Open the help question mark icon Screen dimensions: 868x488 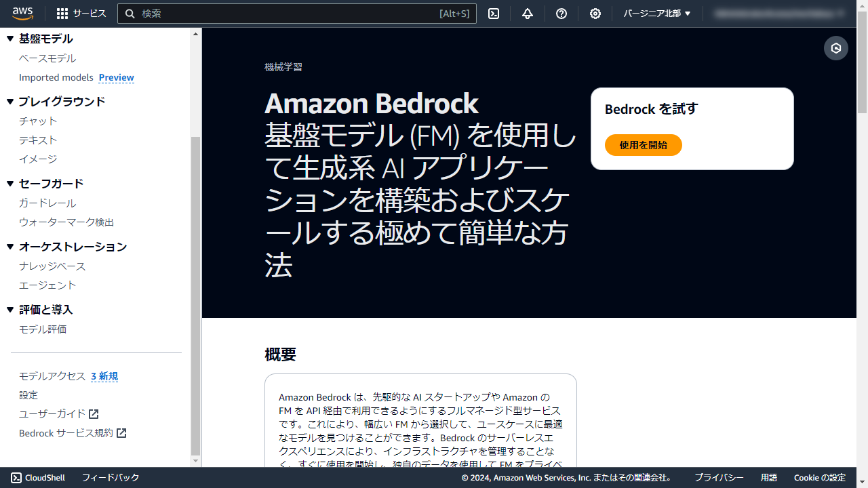561,14
